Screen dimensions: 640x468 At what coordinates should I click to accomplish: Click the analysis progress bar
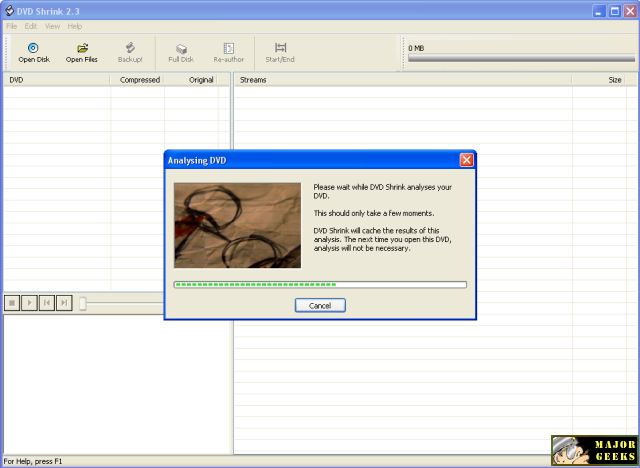[x=320, y=284]
